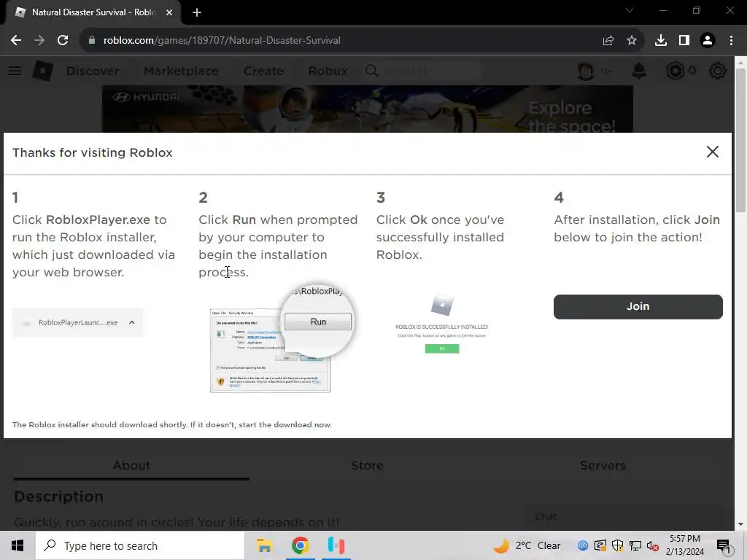Open Roblox settings gear

click(718, 71)
